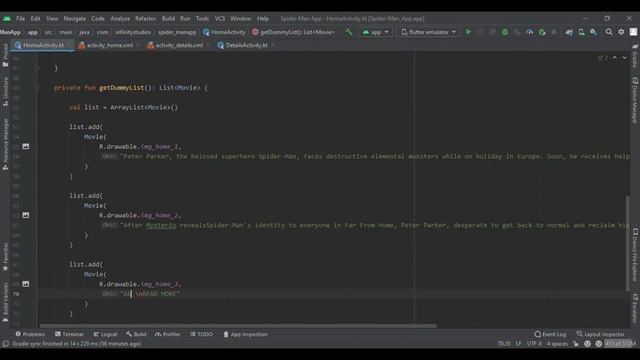Open the Navigate menu
The height and width of the screenshot is (360, 640).
coord(75,18)
